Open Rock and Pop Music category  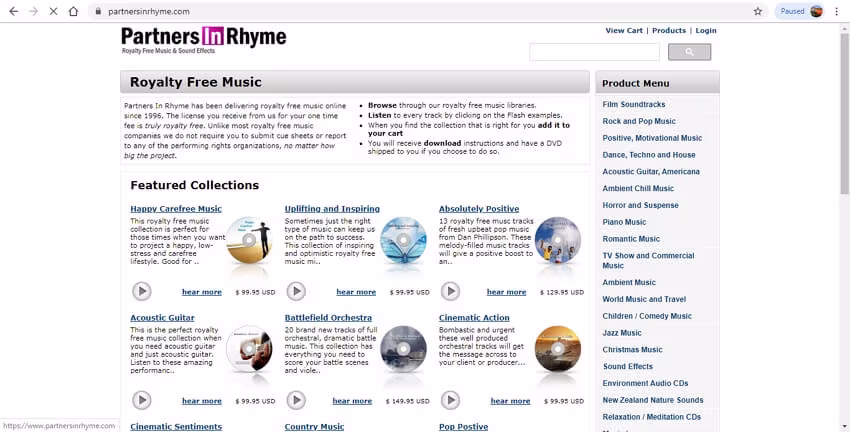639,121
